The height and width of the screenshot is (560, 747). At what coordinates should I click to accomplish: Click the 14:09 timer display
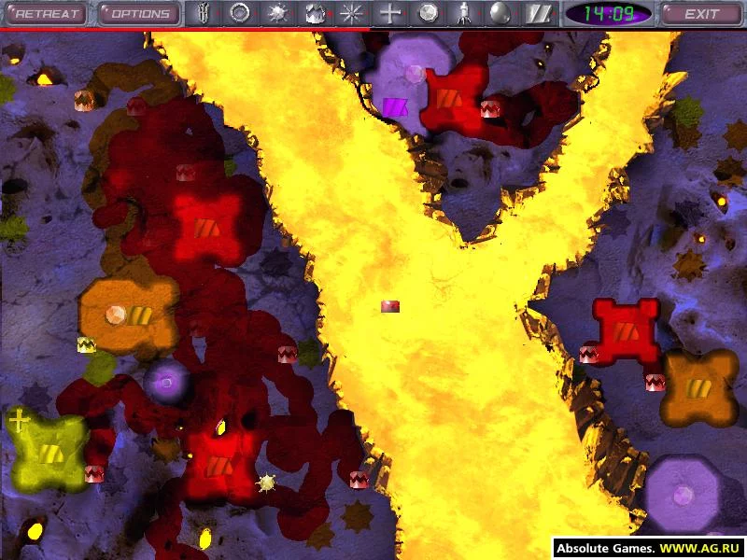point(609,13)
